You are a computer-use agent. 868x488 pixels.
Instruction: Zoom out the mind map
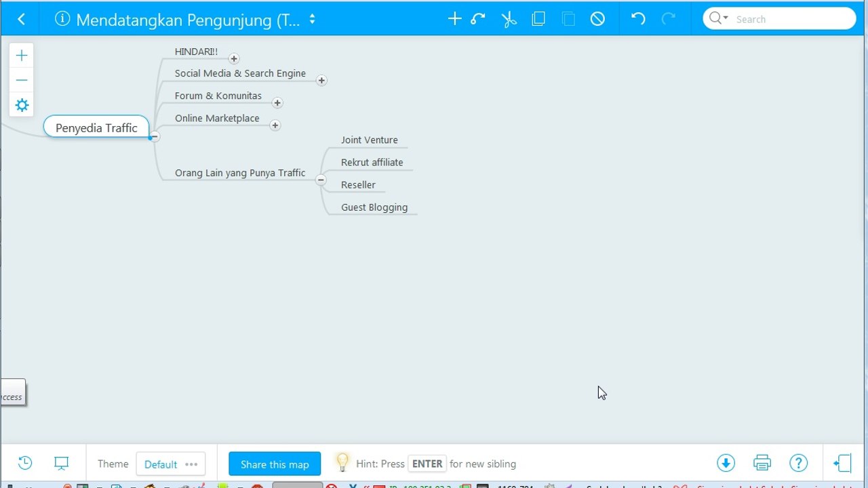point(22,80)
